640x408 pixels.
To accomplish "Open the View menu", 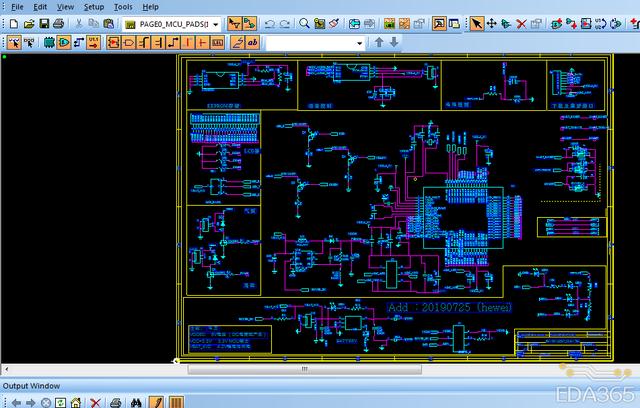I will pos(65,7).
